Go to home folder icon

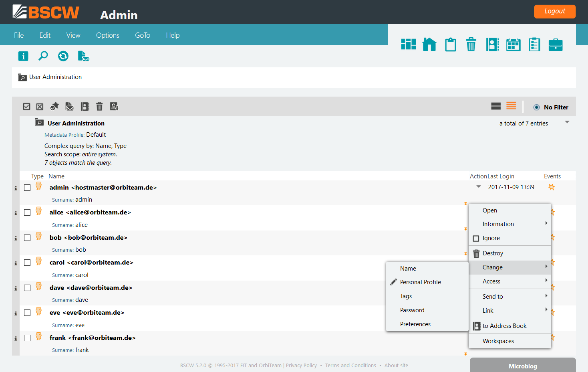click(x=429, y=44)
